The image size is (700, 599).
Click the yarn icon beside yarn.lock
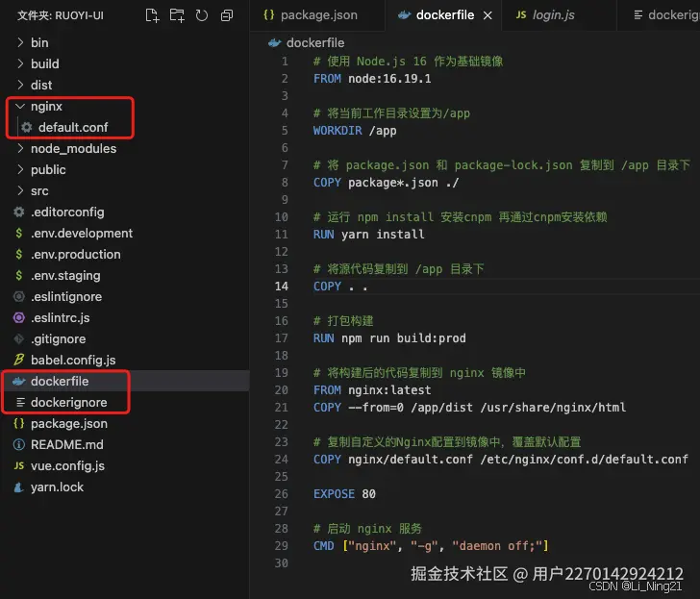tap(19, 487)
